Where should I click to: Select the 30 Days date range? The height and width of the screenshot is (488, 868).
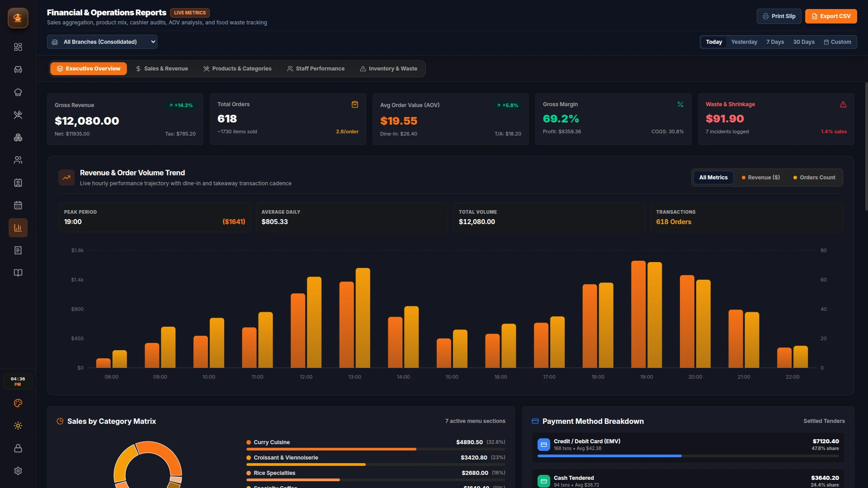[x=803, y=42]
